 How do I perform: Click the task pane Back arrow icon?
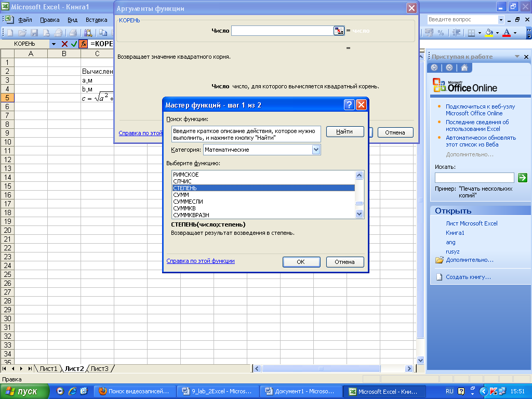click(x=434, y=68)
